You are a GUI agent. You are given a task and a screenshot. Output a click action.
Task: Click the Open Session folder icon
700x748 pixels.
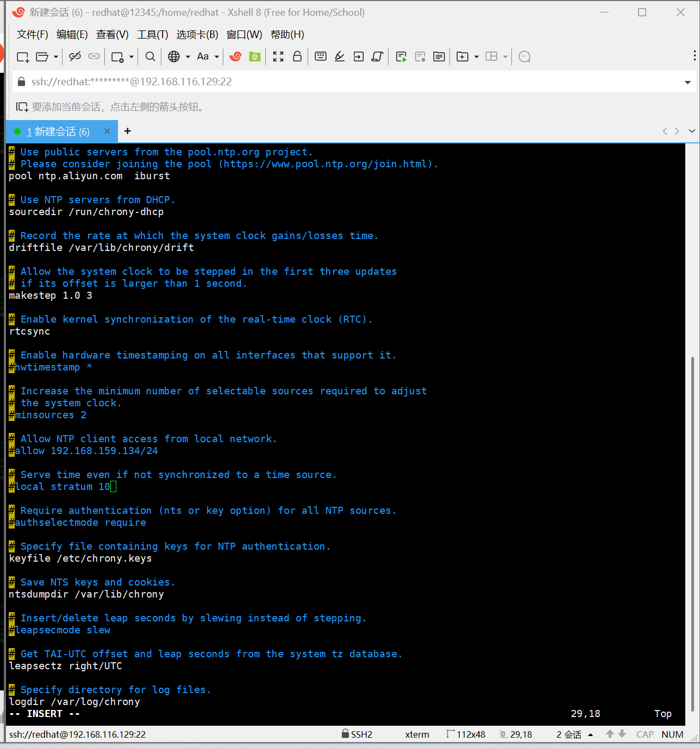click(42, 56)
